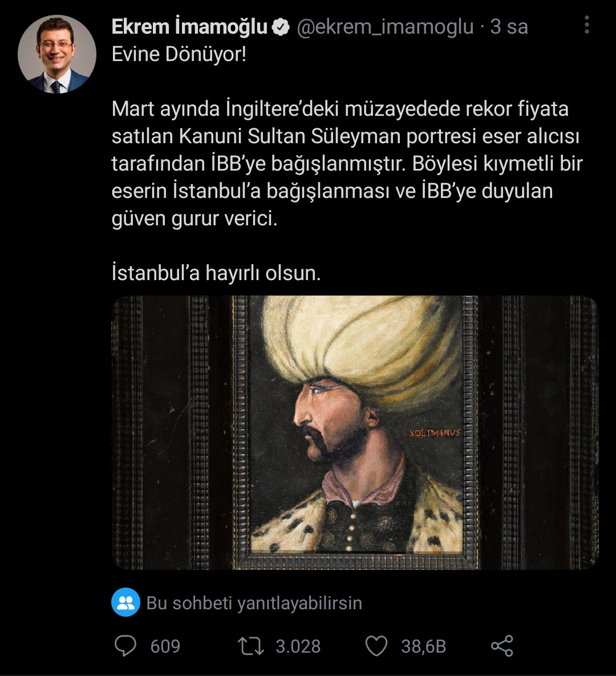The width and height of the screenshot is (616, 676).
Task: Expand the share sheet options
Action: point(501,645)
